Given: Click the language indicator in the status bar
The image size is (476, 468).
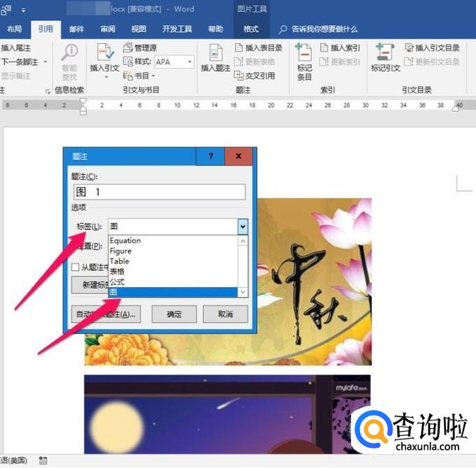Looking at the screenshot, I should pyautogui.click(x=13, y=460).
